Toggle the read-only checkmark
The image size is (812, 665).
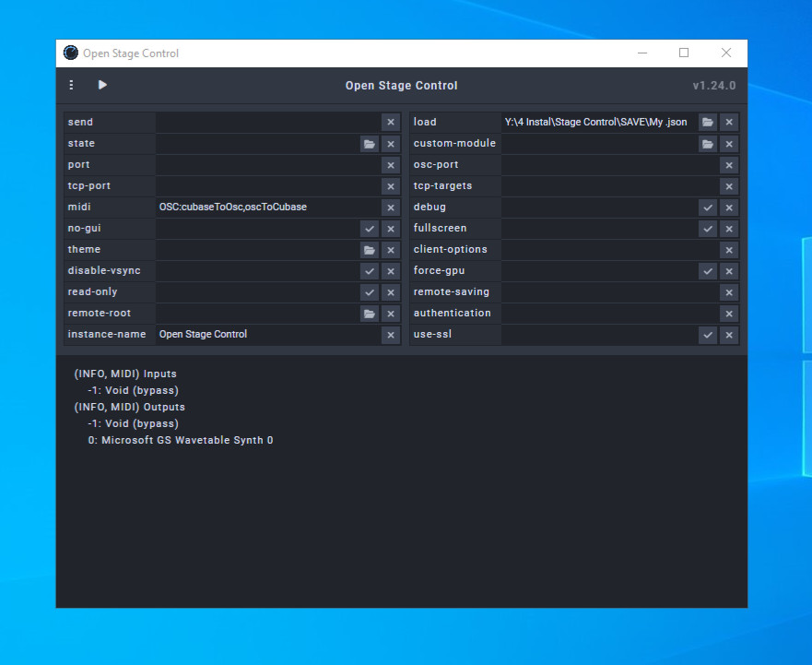(x=370, y=292)
